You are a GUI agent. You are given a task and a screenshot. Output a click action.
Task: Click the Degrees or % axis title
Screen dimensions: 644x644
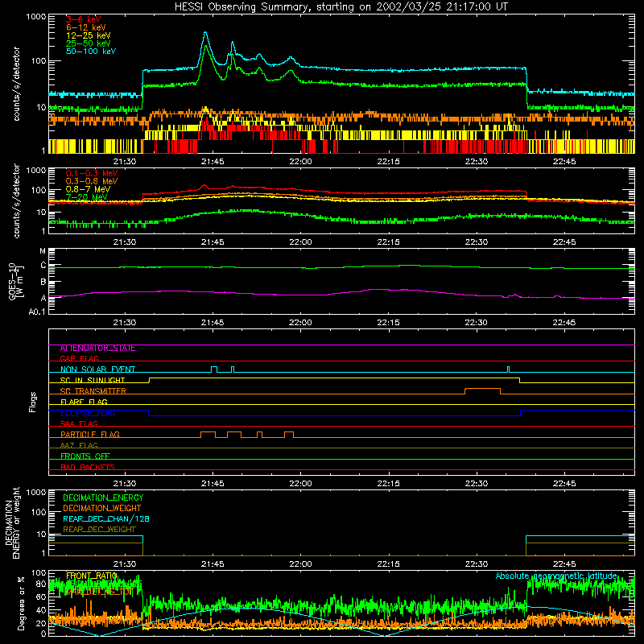coord(21,604)
